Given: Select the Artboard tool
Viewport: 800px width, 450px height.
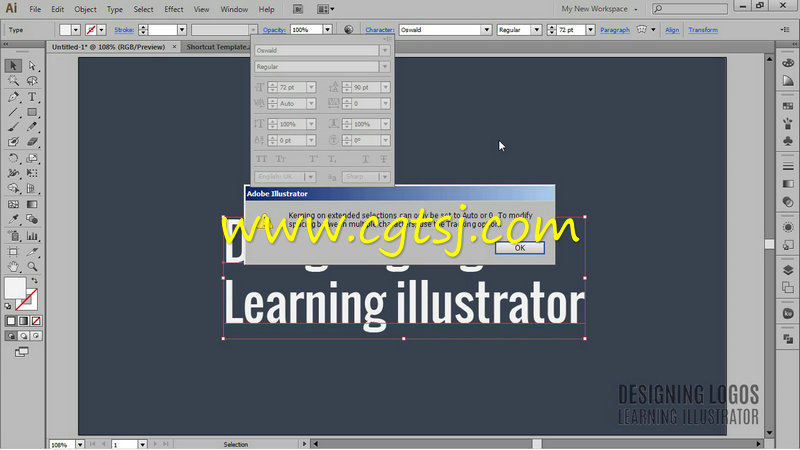Looking at the screenshot, I should (13, 252).
